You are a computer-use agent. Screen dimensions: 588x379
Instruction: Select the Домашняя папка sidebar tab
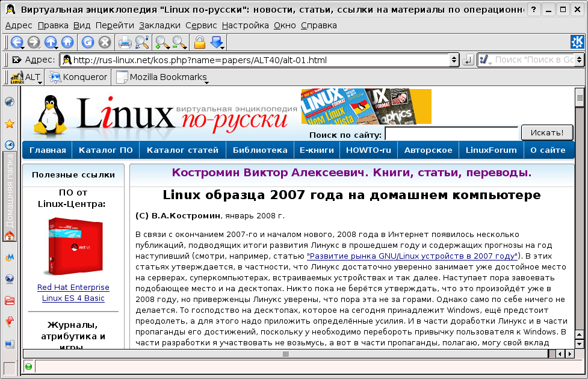[x=10, y=197]
